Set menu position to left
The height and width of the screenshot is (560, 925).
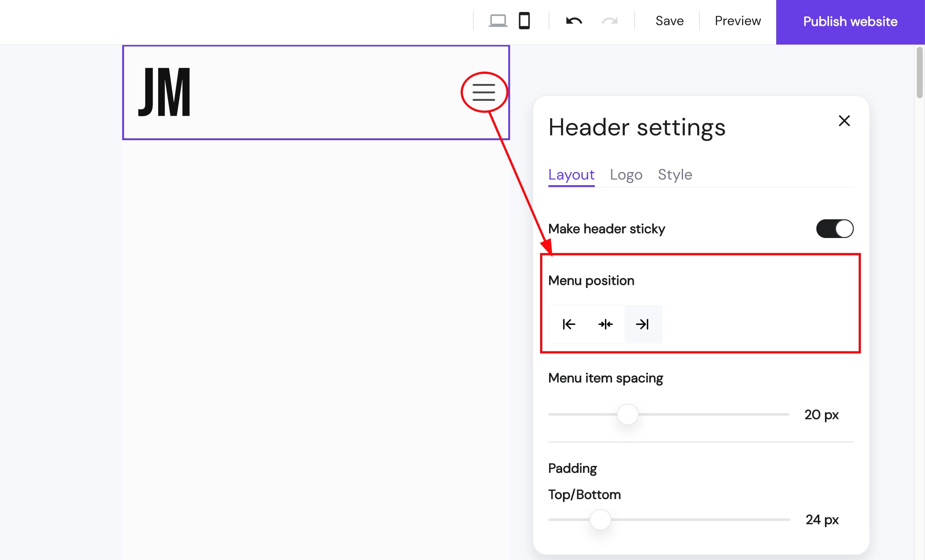coord(568,324)
